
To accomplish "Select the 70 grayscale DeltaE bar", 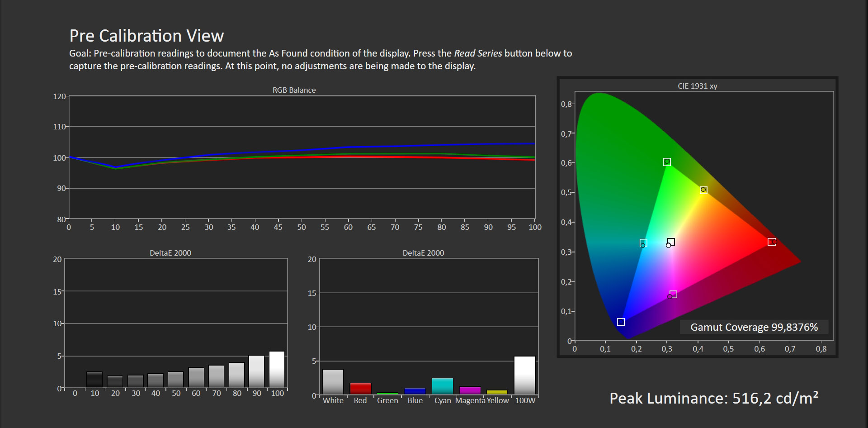I will (216, 377).
